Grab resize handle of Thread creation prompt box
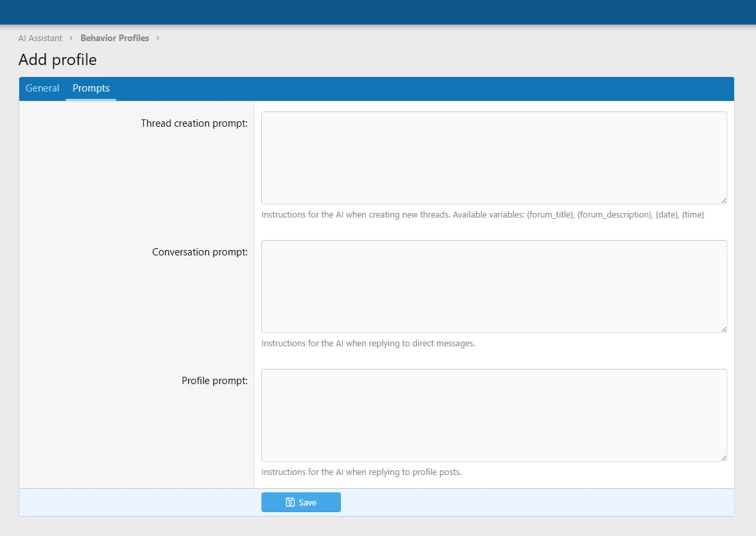Image resolution: width=756 pixels, height=536 pixels. (x=724, y=200)
